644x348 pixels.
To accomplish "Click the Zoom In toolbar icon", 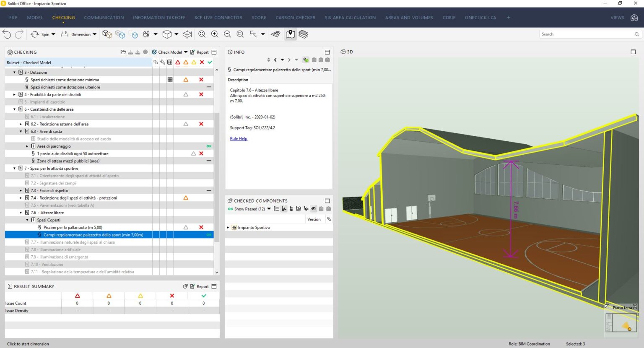I will pos(215,34).
